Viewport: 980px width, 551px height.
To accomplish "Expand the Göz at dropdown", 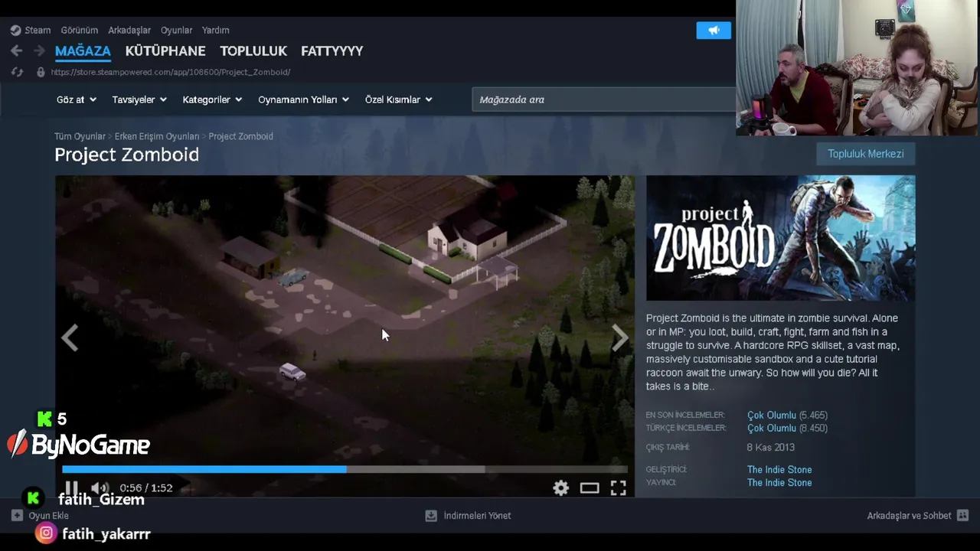I will 77,99.
